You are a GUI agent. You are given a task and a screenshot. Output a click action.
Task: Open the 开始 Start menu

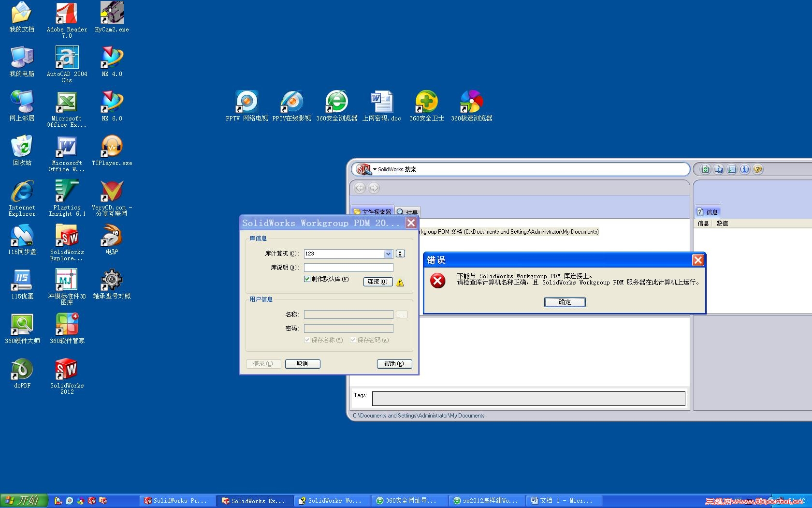(23, 501)
